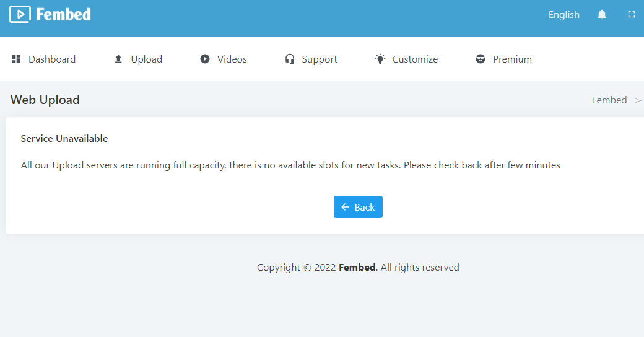The height and width of the screenshot is (337, 644).
Task: Go to the Dashboard menu item
Action: [x=43, y=59]
